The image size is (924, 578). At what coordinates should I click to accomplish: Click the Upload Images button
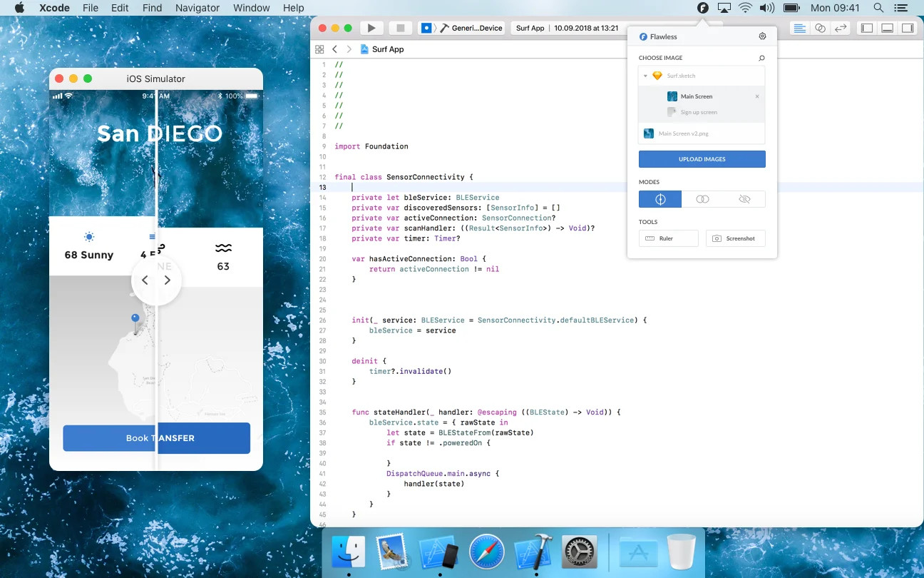coord(702,159)
